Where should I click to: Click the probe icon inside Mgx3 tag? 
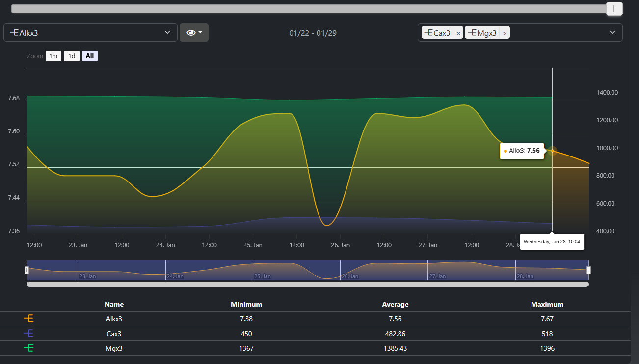[x=472, y=33]
